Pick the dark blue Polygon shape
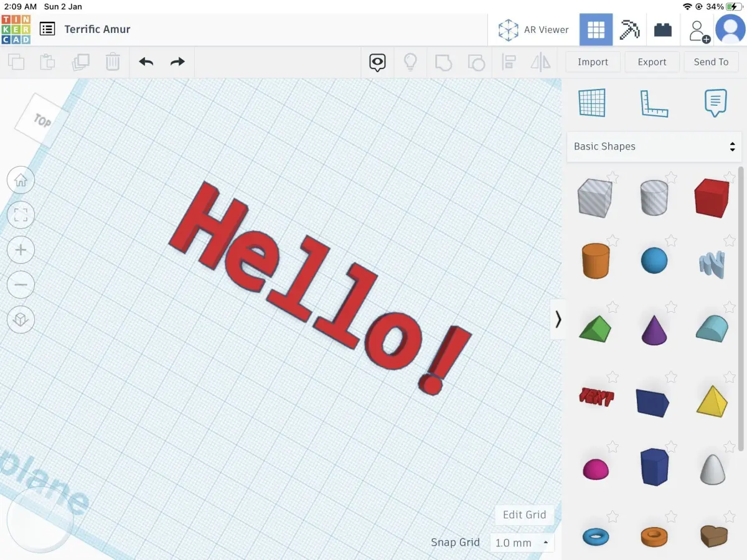Viewport: 747px width, 560px height. (654, 466)
